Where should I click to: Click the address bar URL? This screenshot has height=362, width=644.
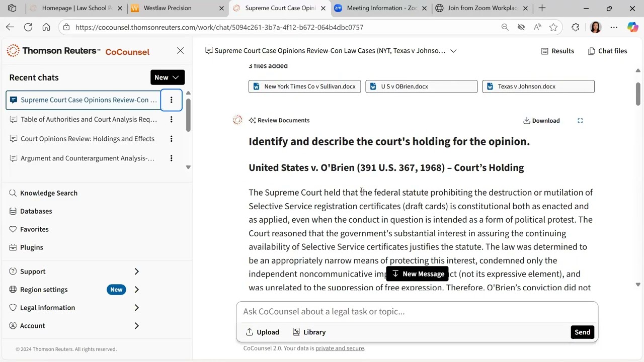point(219,27)
